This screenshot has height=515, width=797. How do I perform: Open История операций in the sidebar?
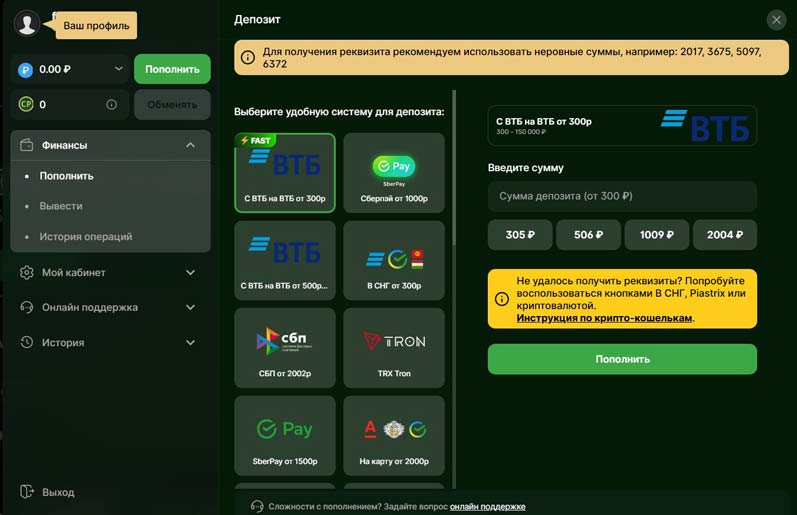(x=86, y=237)
